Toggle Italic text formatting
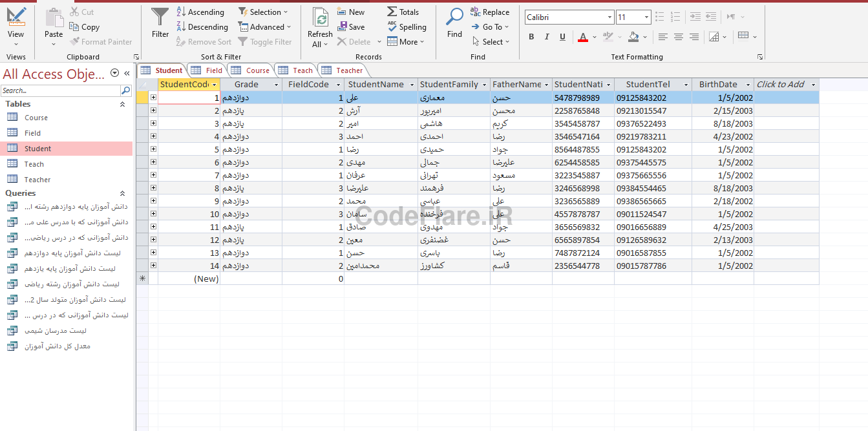The image size is (868, 431). pos(547,37)
